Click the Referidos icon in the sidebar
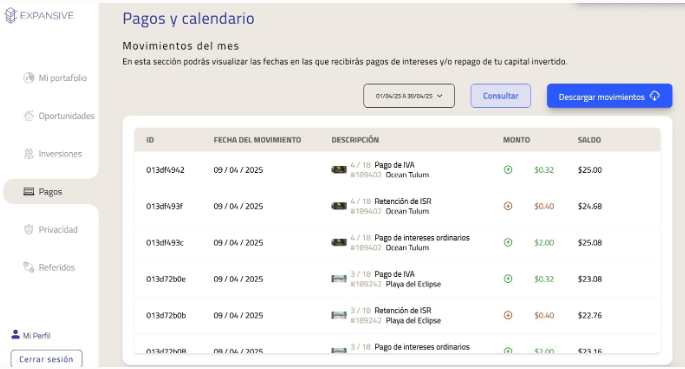685x369 pixels. 29,267
